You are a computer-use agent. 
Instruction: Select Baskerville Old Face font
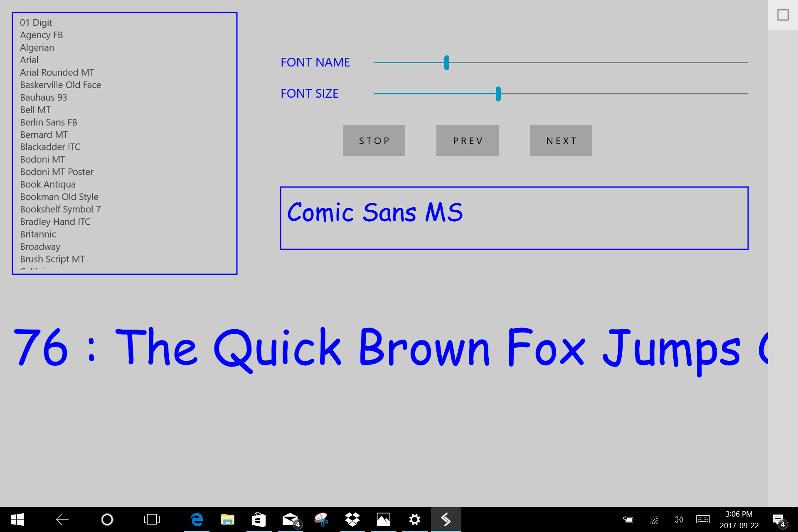[61, 85]
